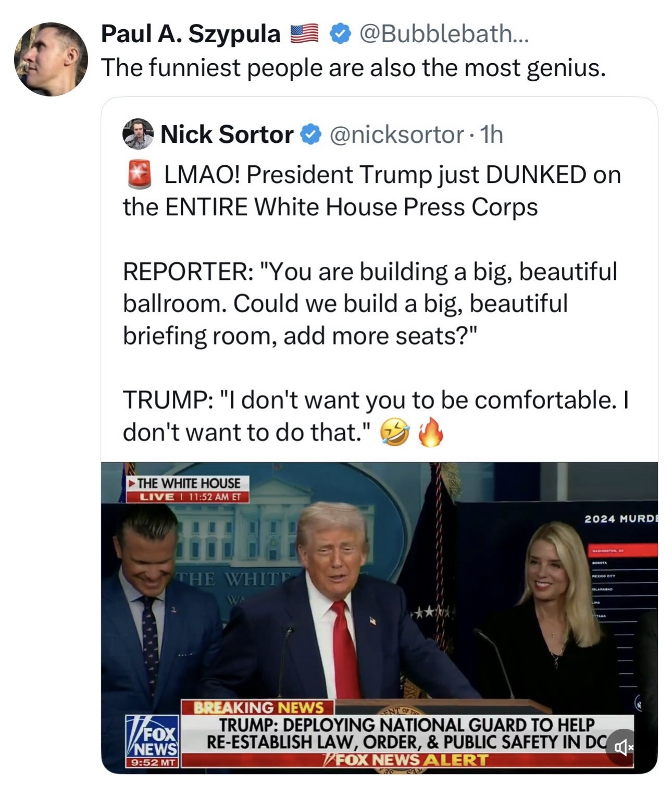672x796 pixels.
Task: Click the 1h timestamp on quoted tweet
Action: [492, 134]
